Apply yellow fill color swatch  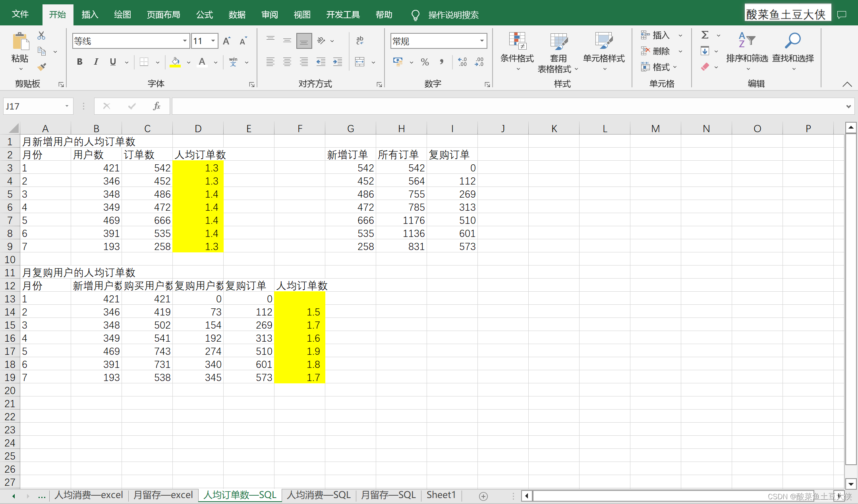click(x=175, y=62)
